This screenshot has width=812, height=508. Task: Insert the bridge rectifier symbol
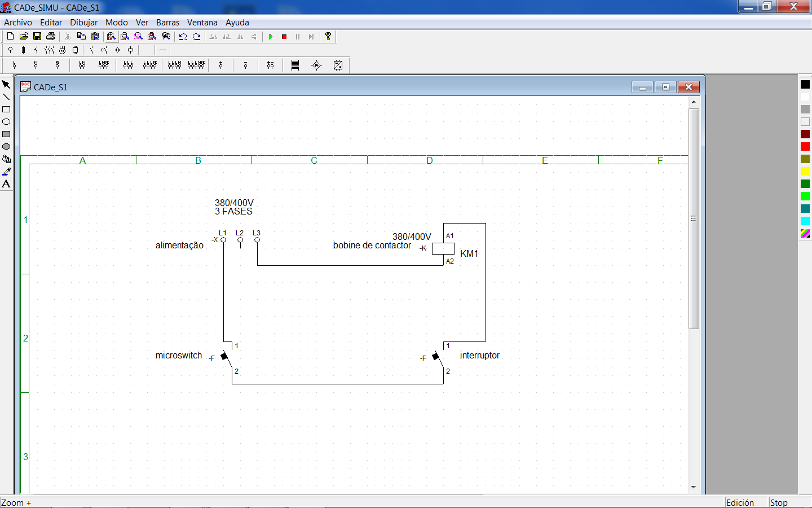(x=316, y=65)
